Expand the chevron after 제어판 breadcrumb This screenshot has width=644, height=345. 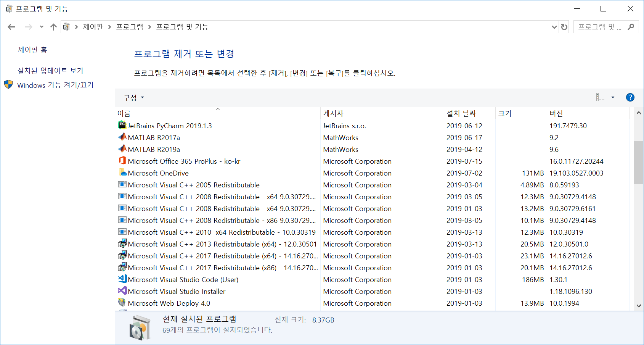[110, 27]
